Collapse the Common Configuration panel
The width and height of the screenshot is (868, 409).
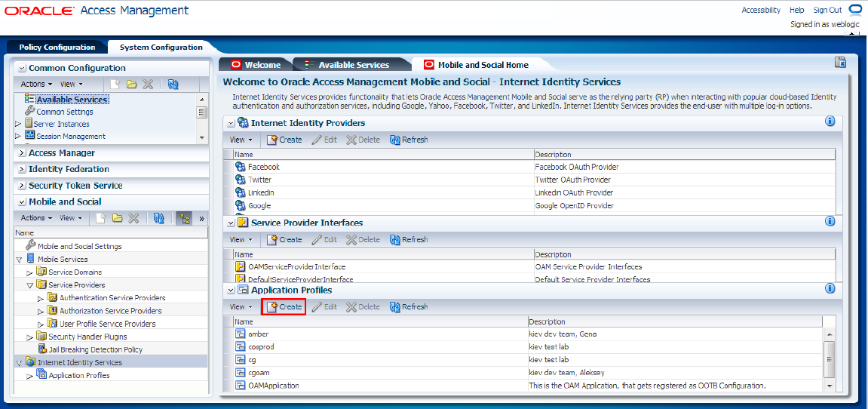22,68
